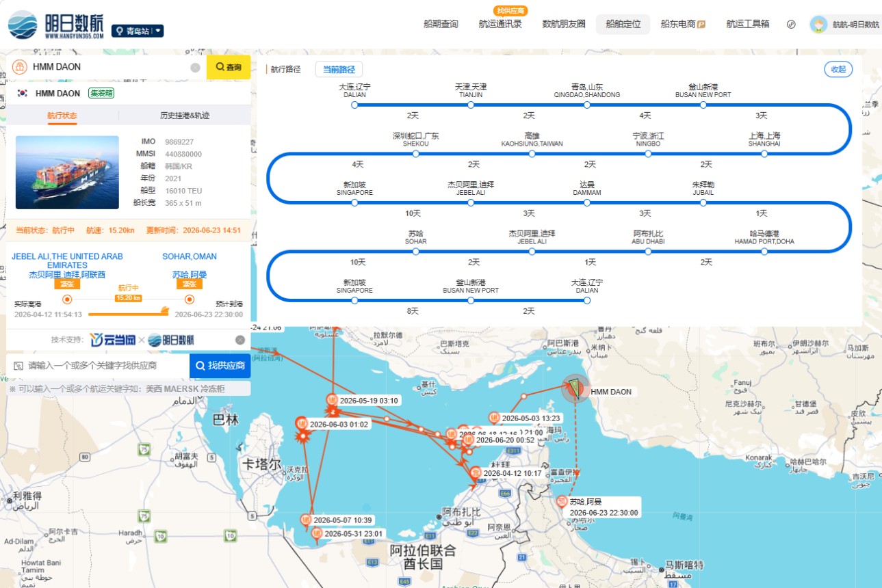Select the 当前路径 route tab

click(x=339, y=69)
